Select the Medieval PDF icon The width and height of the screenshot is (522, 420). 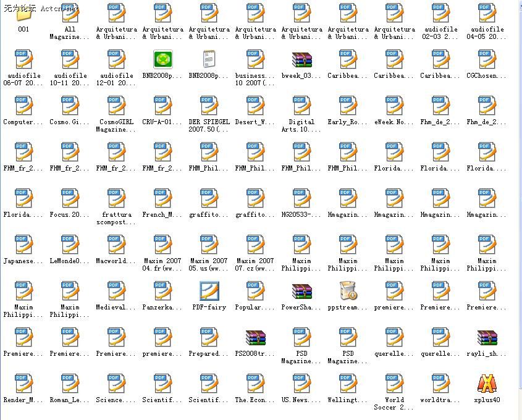[116, 290]
